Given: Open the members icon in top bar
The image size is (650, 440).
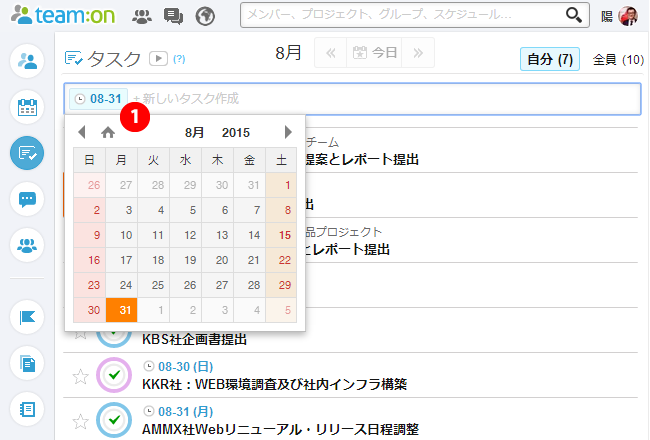Looking at the screenshot, I should coord(142,16).
